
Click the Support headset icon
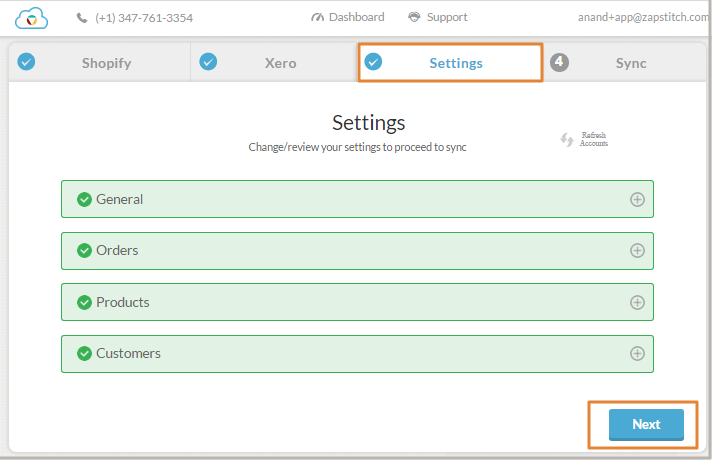point(414,17)
